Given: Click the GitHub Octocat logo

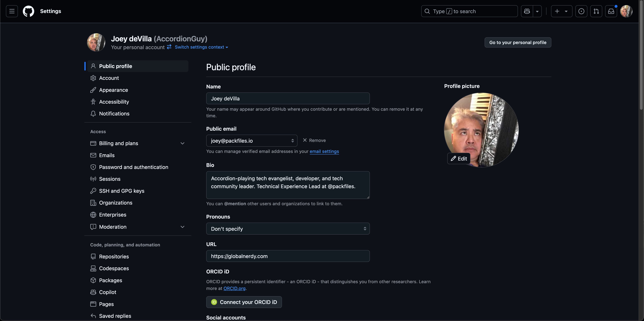Looking at the screenshot, I should coord(29,11).
